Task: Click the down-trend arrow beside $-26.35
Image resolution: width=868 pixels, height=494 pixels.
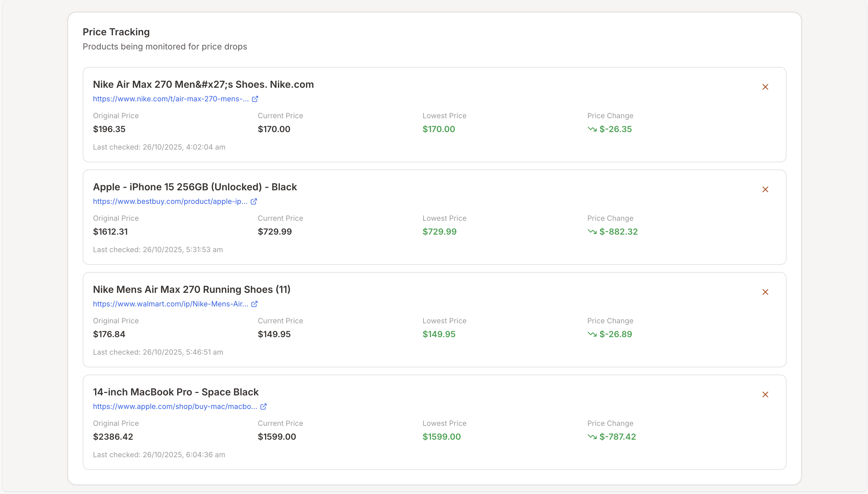Action: [592, 129]
